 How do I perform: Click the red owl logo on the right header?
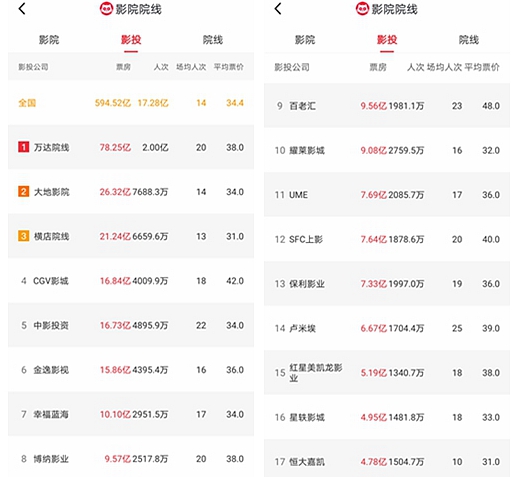point(362,9)
